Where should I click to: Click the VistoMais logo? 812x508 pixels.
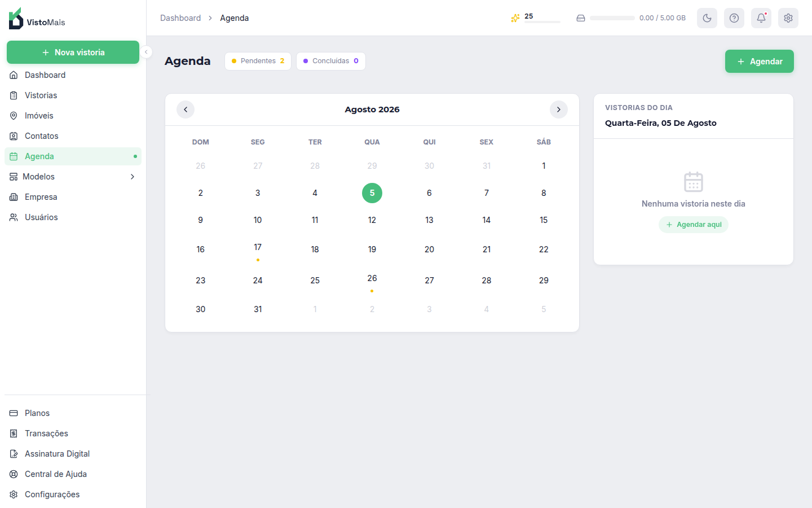click(37, 19)
